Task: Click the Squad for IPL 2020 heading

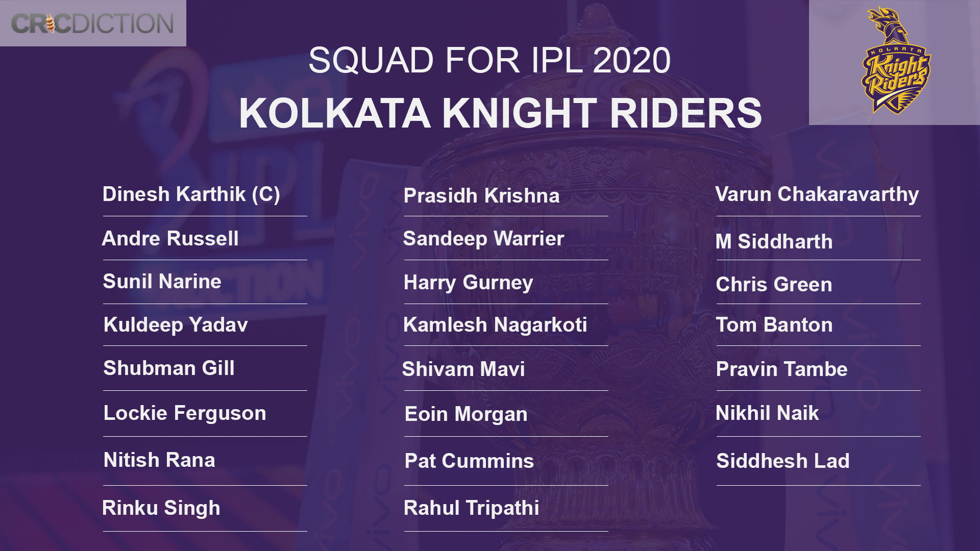Action: point(489,61)
